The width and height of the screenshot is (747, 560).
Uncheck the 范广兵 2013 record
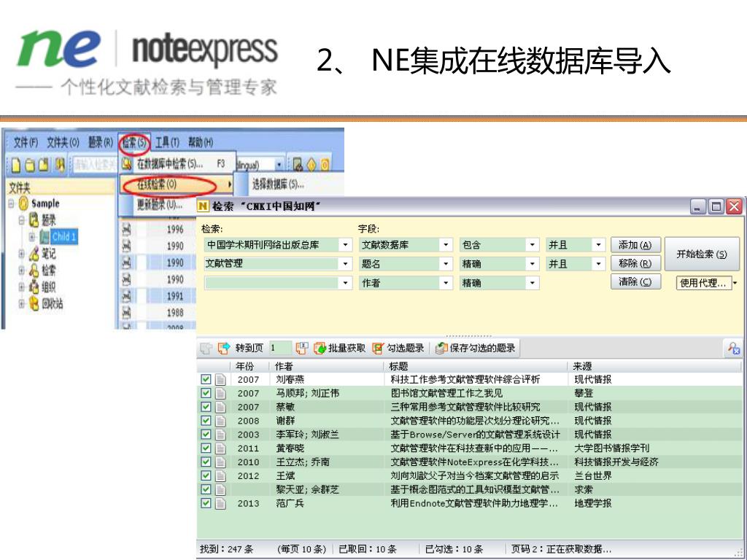click(206, 503)
